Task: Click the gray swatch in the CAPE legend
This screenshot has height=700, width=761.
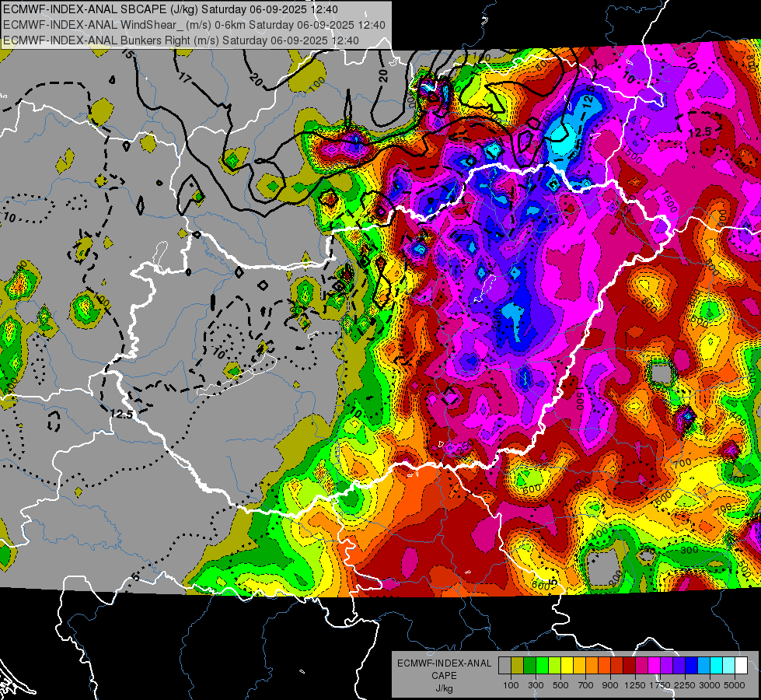Action: [504, 665]
